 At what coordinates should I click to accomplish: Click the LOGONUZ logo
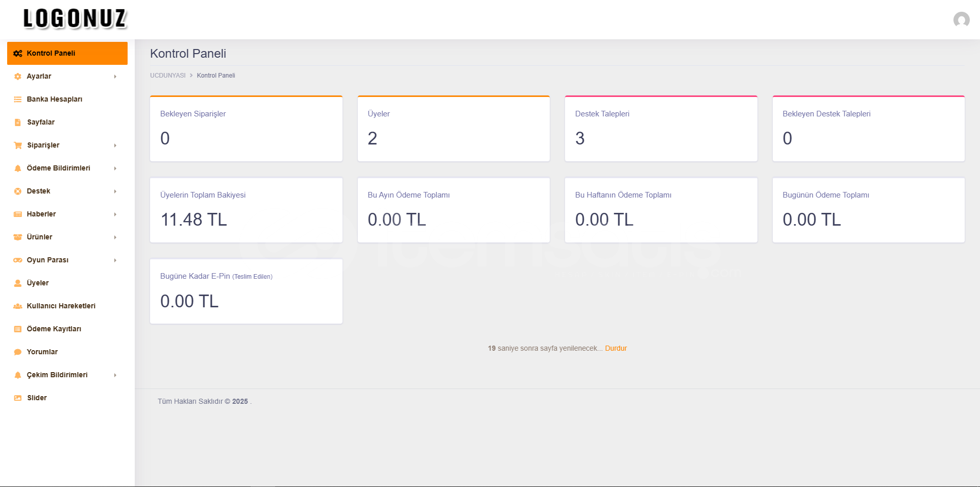[75, 19]
